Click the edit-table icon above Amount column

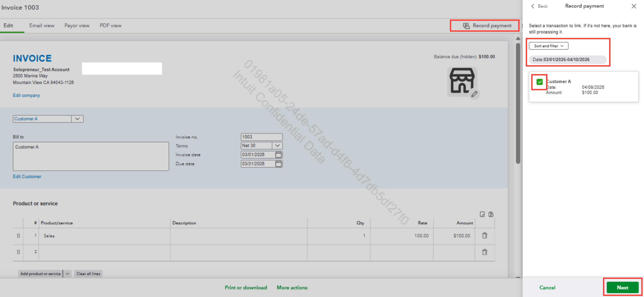(x=482, y=214)
